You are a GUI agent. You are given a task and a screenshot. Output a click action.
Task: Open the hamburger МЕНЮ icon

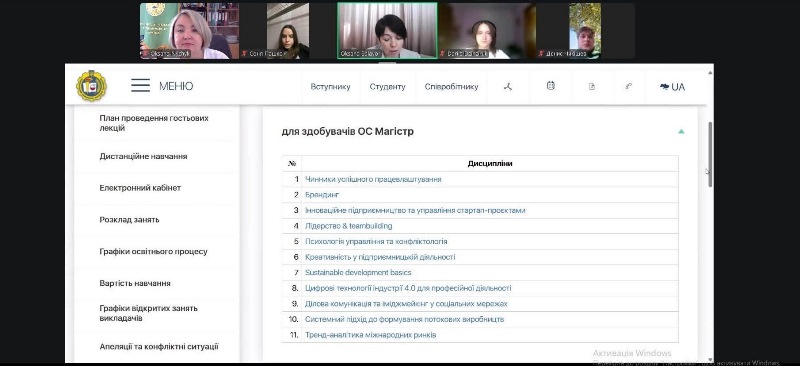tap(140, 86)
